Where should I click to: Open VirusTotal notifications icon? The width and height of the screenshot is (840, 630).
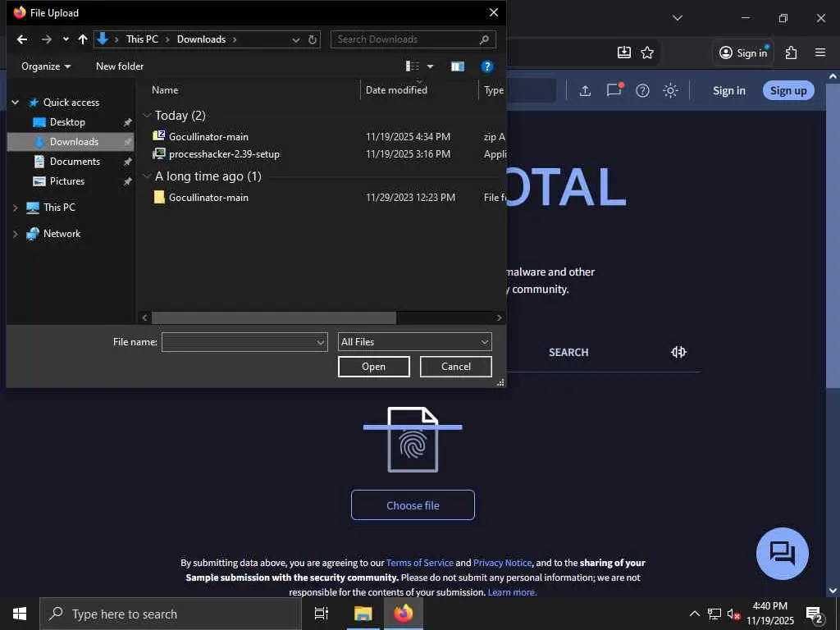(x=614, y=90)
